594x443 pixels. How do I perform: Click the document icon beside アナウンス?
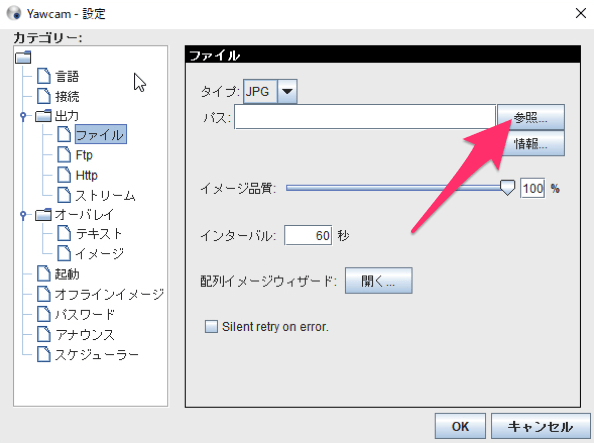tap(44, 334)
